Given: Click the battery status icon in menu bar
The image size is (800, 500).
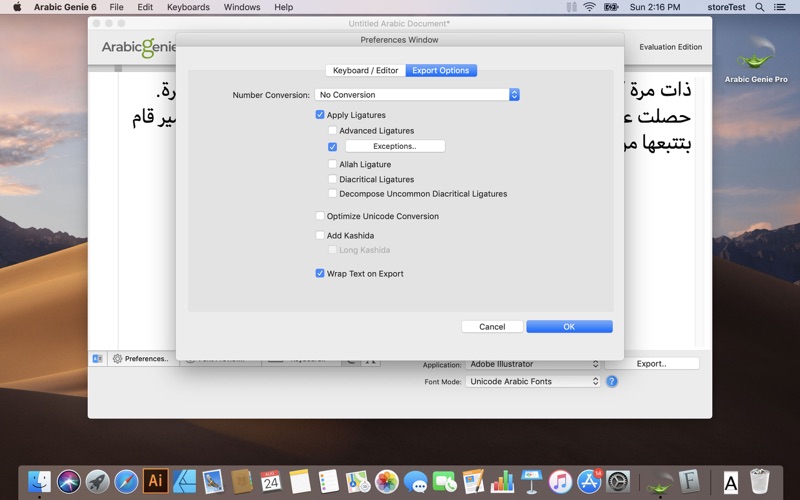Looking at the screenshot, I should tap(611, 7).
